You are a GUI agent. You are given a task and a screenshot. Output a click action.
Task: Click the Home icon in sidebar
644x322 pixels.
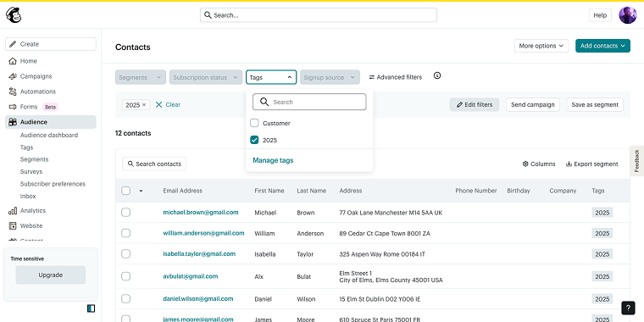[x=13, y=61]
